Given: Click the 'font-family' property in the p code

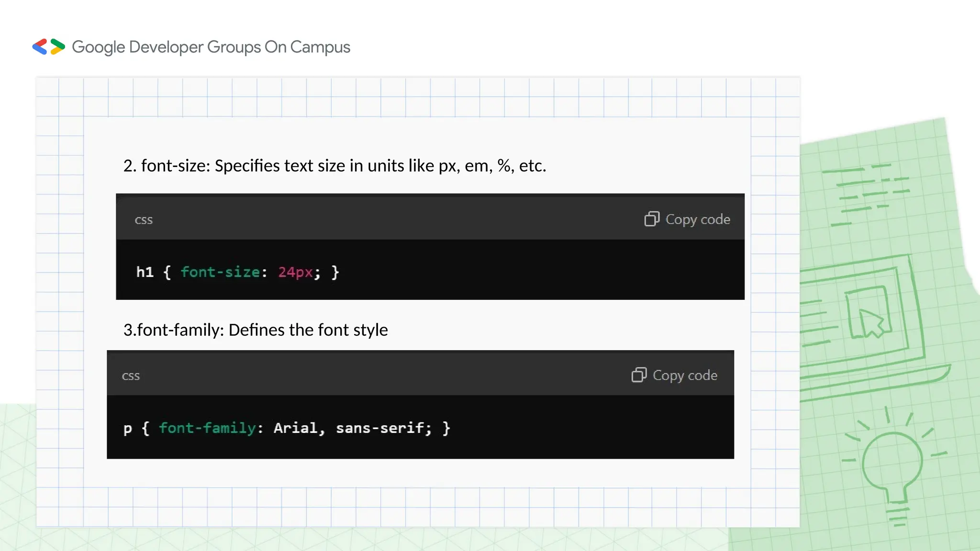Looking at the screenshot, I should click(x=208, y=428).
